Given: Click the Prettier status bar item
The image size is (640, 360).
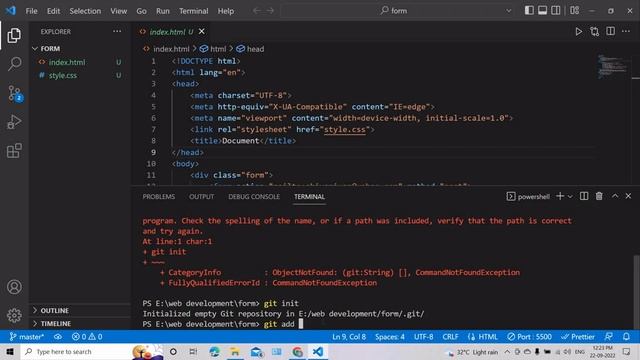Looking at the screenshot, I should (578, 337).
